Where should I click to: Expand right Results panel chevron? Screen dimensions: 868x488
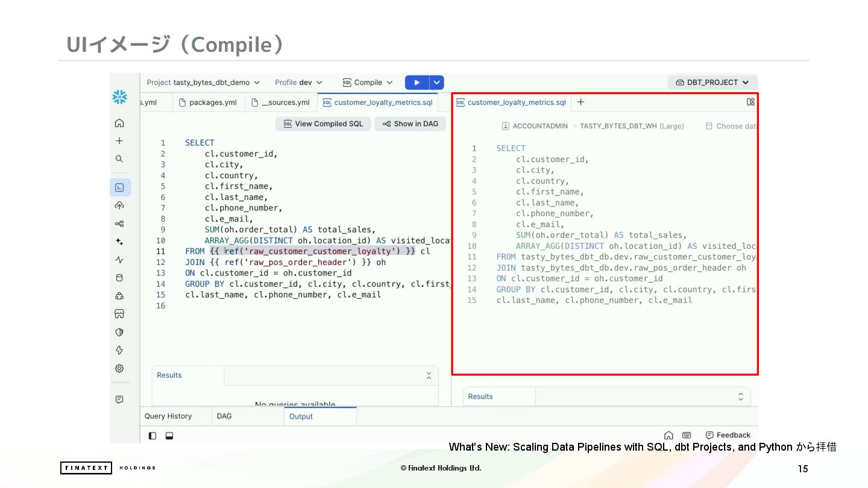[741, 396]
